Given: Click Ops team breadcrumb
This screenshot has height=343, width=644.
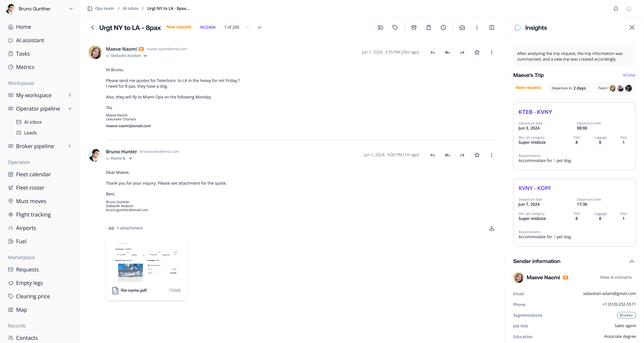Looking at the screenshot, I should click(x=105, y=9).
